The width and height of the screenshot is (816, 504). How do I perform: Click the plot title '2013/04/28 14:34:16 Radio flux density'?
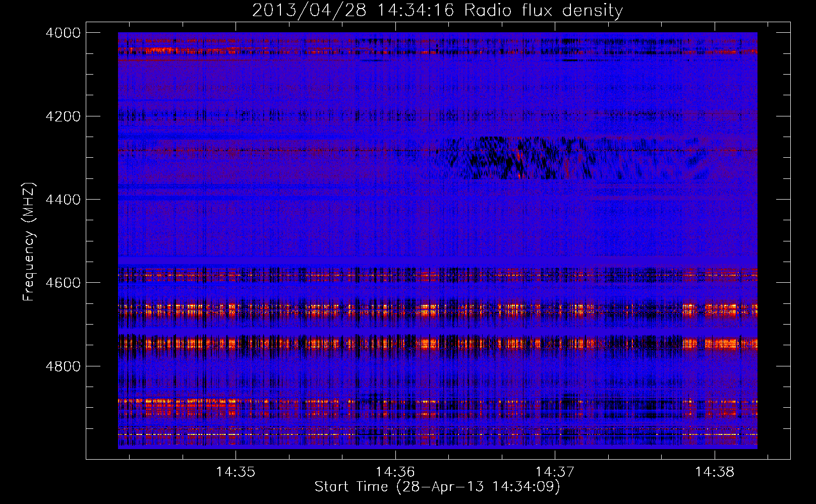[437, 10]
